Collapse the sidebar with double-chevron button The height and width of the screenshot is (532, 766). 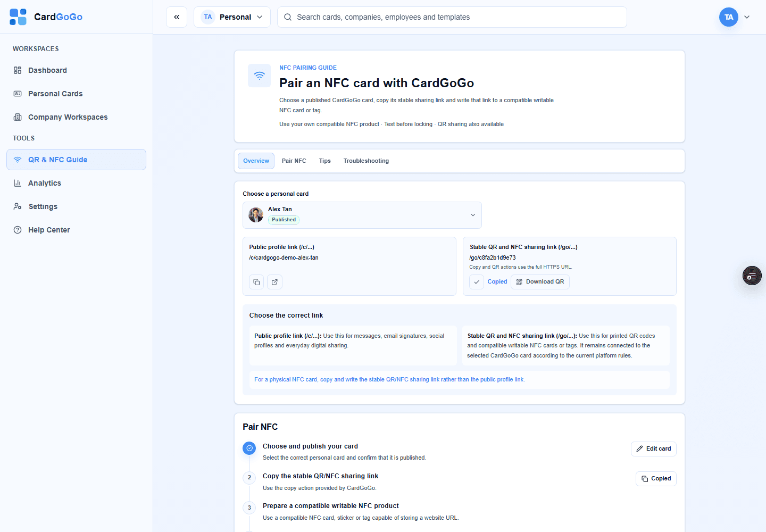[x=177, y=17]
